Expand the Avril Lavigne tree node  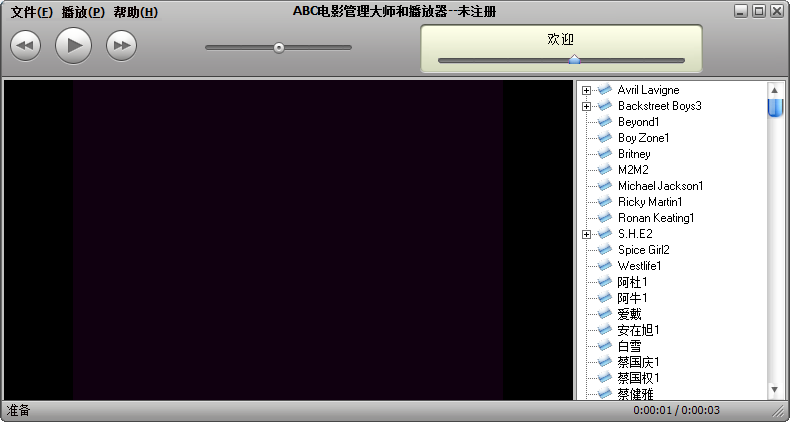tap(587, 90)
